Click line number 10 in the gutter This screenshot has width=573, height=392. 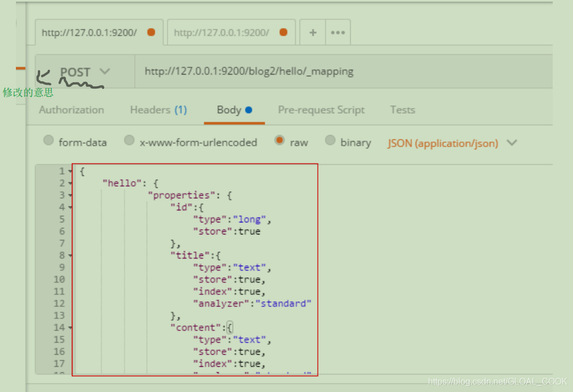pos(59,279)
